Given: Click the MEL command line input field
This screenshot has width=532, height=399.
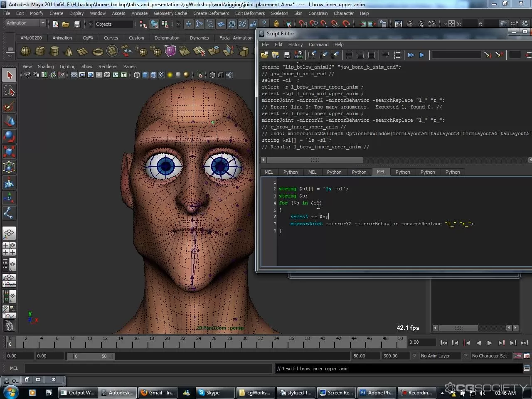Looking at the screenshot, I should click(x=148, y=368).
